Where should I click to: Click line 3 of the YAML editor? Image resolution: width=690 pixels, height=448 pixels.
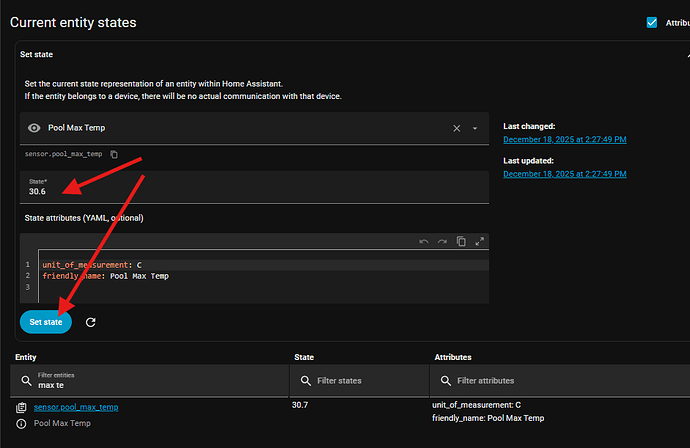tap(265, 287)
